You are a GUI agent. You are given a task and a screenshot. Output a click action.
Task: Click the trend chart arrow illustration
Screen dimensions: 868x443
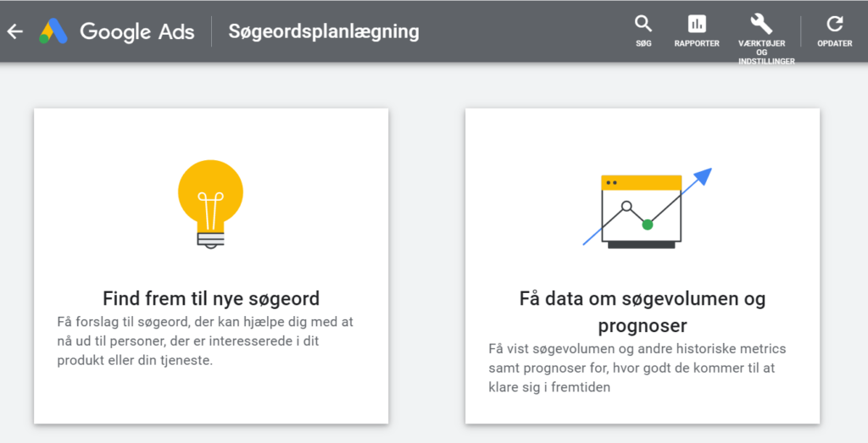tap(646, 208)
